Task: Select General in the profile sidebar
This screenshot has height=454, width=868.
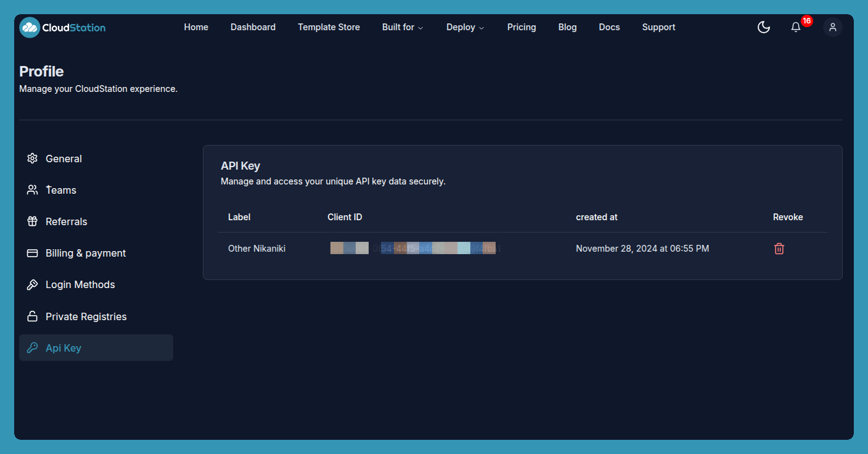Action: pos(96,159)
